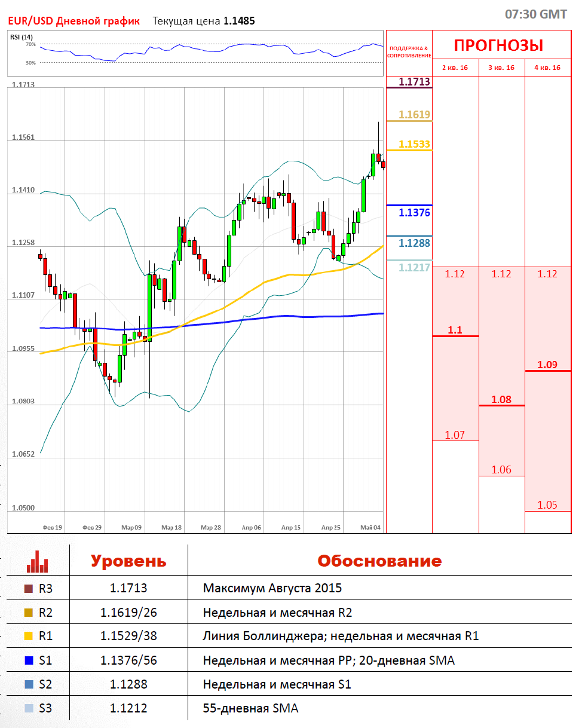
Task: Click the 07:30 GMT timestamp
Action: pyautogui.click(x=536, y=14)
